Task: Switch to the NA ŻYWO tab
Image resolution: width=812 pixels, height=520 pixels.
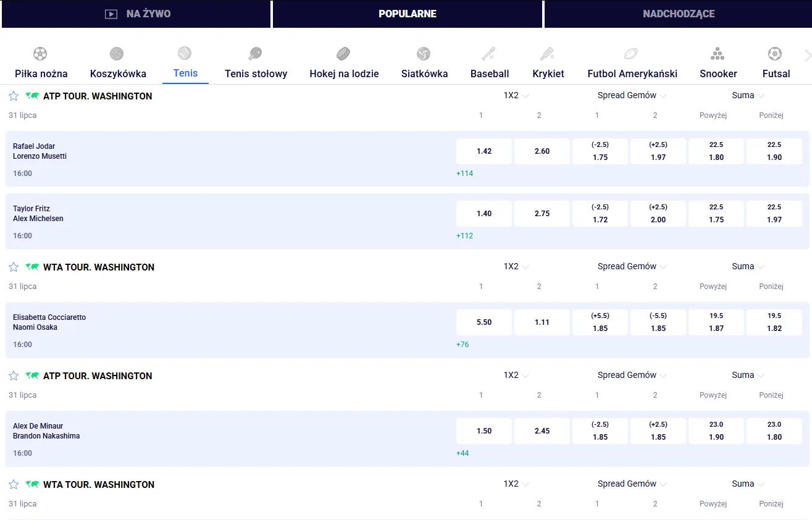Action: pyautogui.click(x=136, y=14)
